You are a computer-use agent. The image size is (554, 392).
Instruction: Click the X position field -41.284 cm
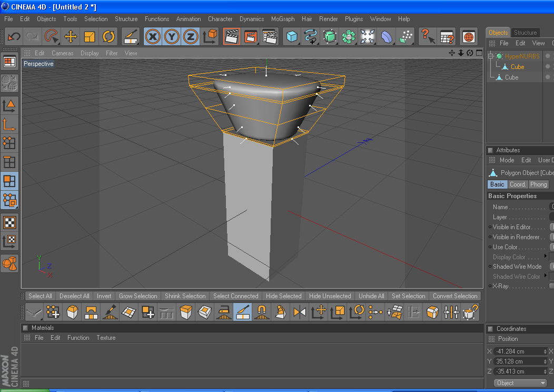pyautogui.click(x=520, y=351)
